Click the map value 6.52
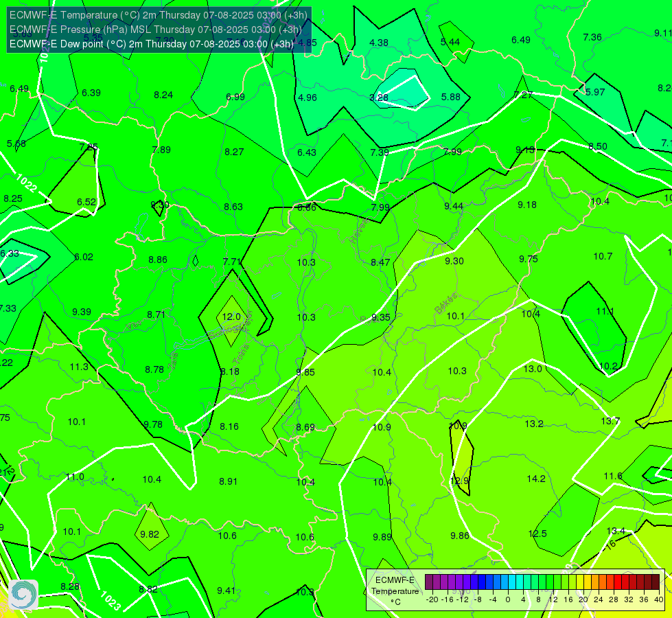Viewport: 672px width, 618px height. click(86, 202)
